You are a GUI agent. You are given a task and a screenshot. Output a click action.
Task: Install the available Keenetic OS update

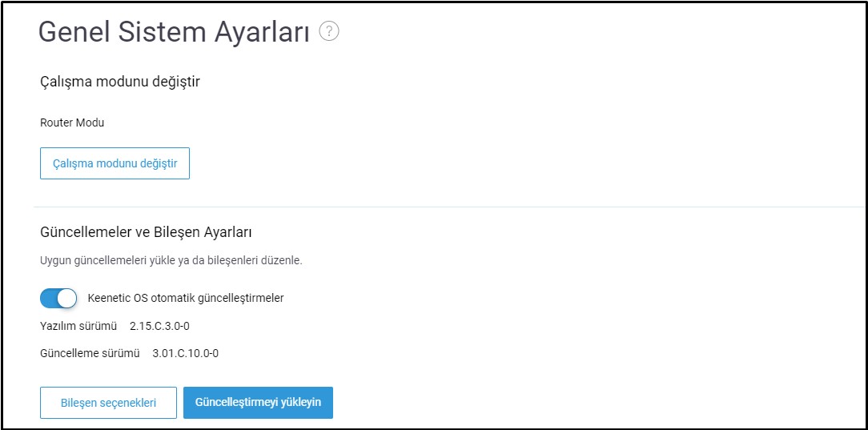pos(258,402)
